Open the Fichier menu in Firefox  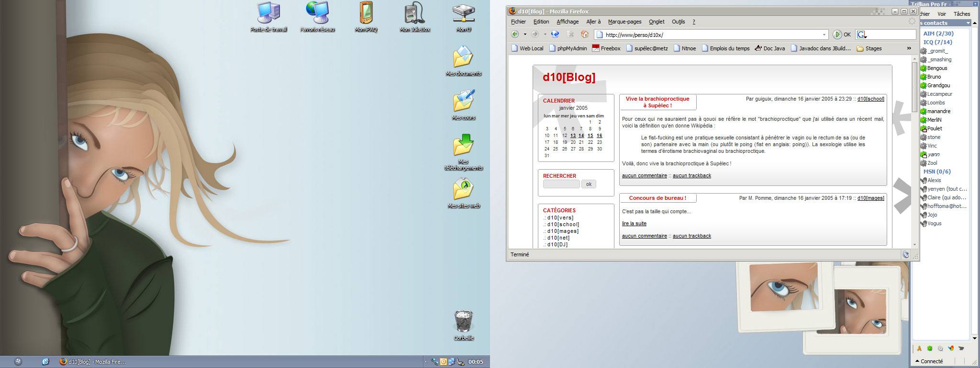pyautogui.click(x=518, y=22)
